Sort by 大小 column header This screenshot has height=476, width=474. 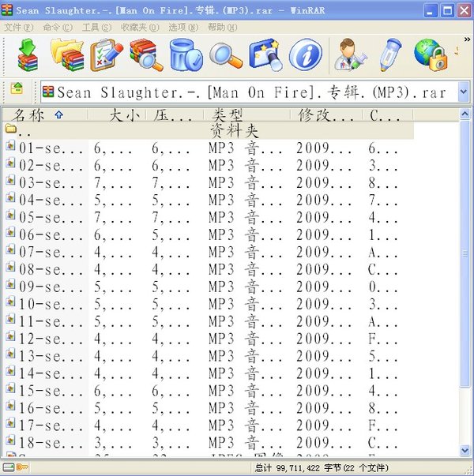tap(117, 115)
